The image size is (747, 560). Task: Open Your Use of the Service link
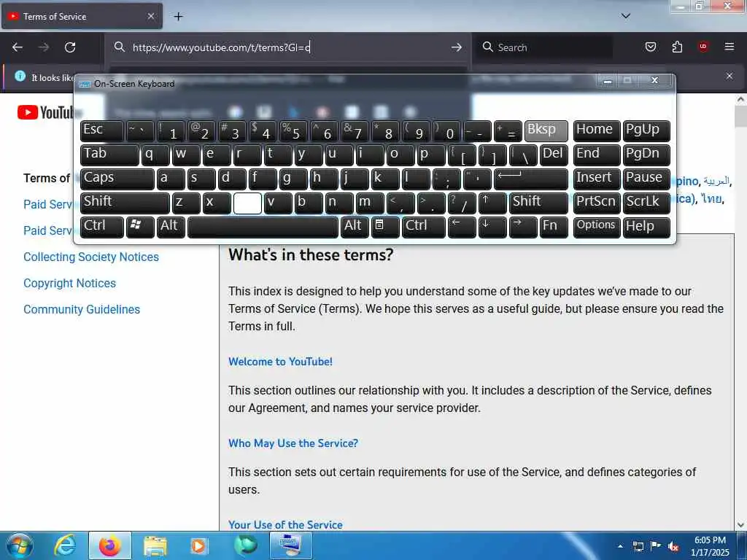(x=285, y=524)
